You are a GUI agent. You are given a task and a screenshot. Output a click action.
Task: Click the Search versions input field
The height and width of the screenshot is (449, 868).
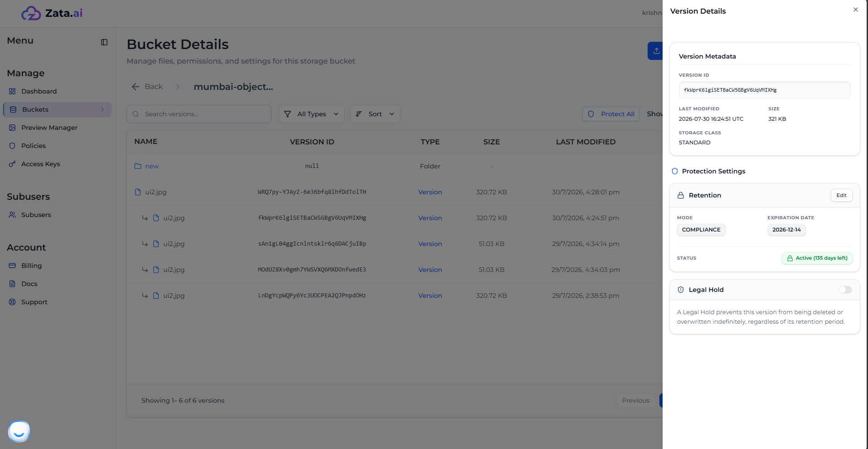click(199, 114)
